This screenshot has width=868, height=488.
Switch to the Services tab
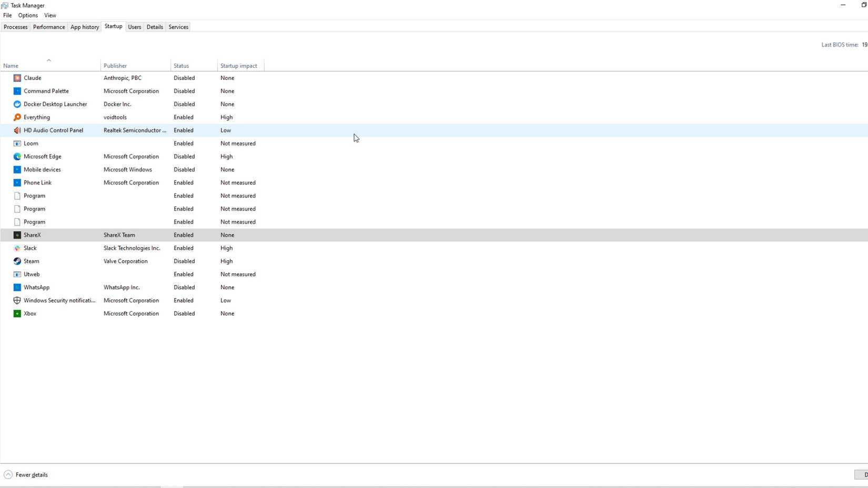(x=178, y=27)
